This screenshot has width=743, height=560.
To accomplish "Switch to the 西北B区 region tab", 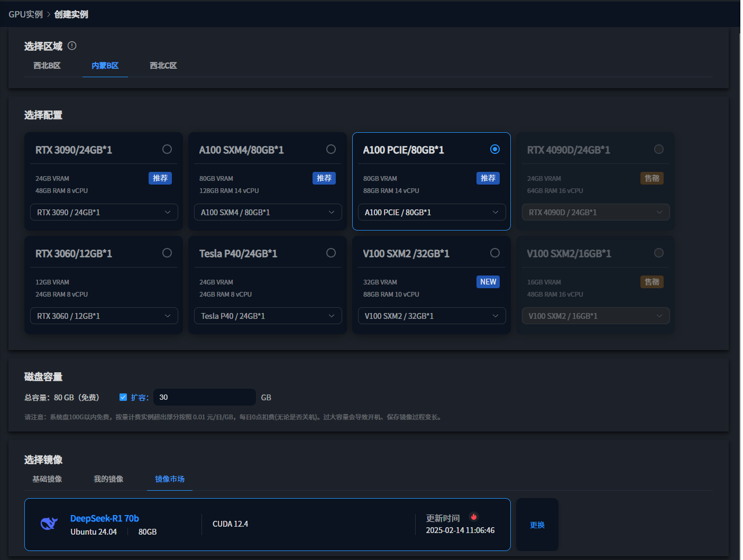I will coord(47,66).
